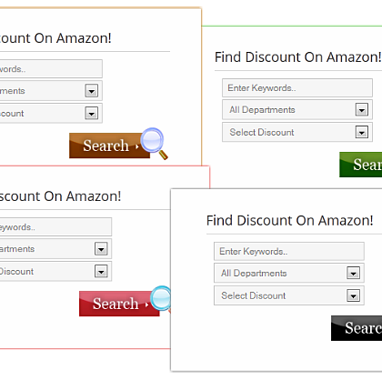Viewport: 382px width, 382px height.
Task: Expand discount dropdown arrow in red-bordered widget
Action: coord(101,271)
